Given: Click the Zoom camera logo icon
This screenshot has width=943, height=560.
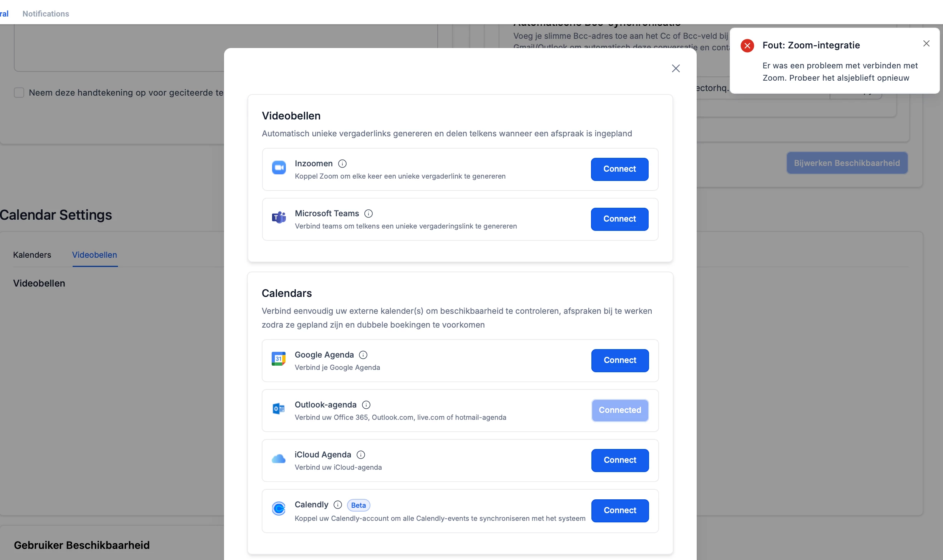Looking at the screenshot, I should coord(279,167).
